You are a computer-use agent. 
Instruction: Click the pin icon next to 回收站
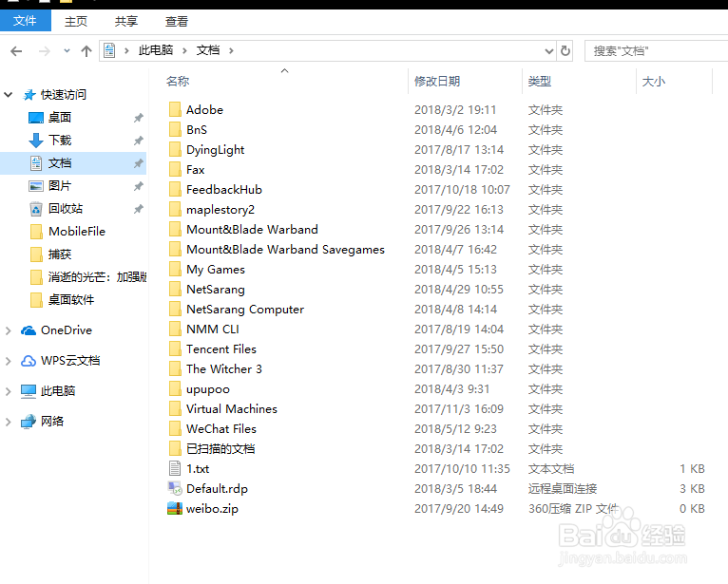tap(139, 209)
